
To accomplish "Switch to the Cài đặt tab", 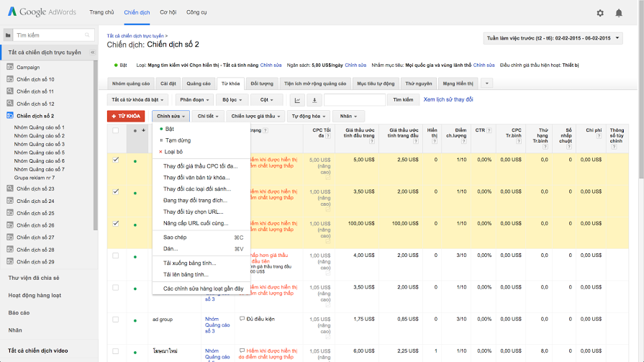I will [168, 83].
